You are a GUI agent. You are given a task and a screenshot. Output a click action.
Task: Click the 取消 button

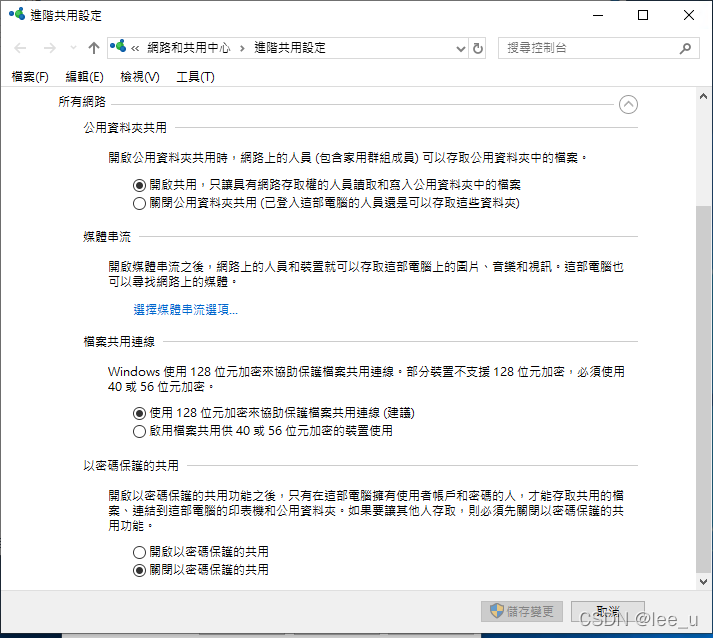click(608, 611)
